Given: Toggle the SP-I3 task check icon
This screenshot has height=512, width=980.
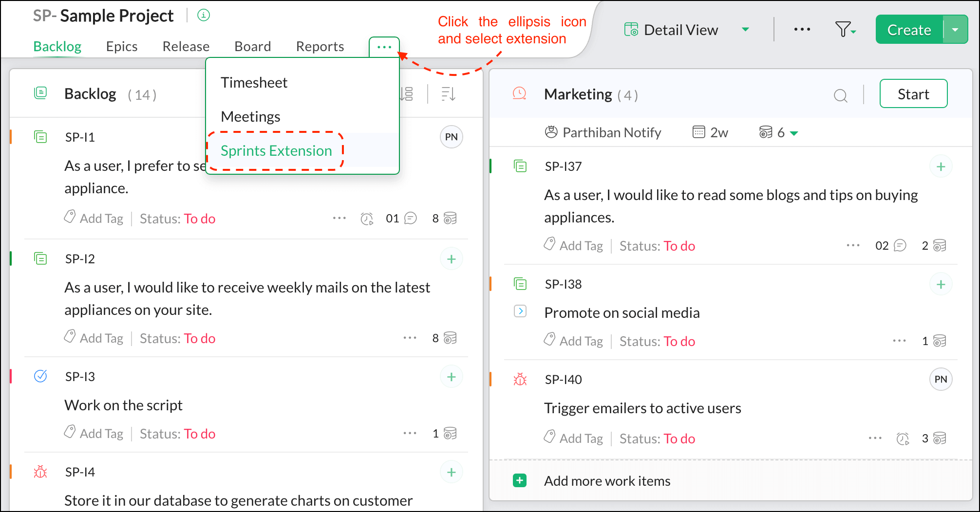Looking at the screenshot, I should [x=40, y=376].
